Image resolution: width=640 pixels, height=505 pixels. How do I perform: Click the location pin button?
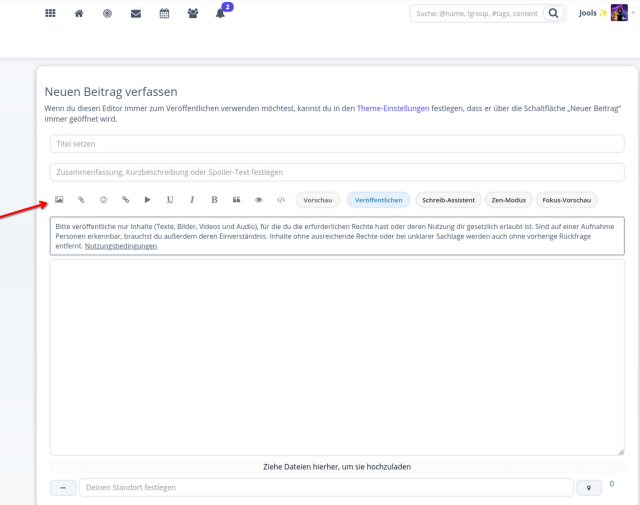(589, 488)
